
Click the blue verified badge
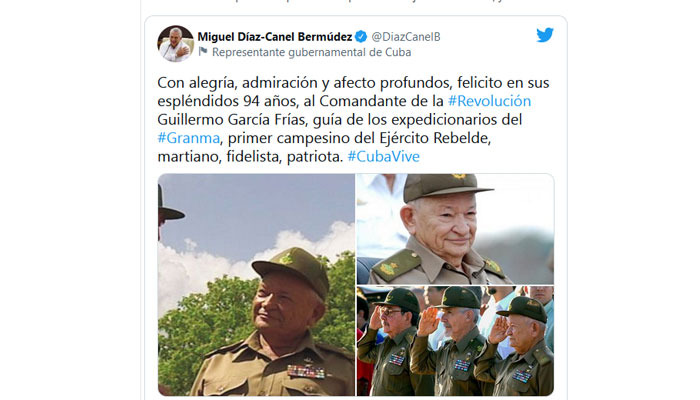[361, 37]
